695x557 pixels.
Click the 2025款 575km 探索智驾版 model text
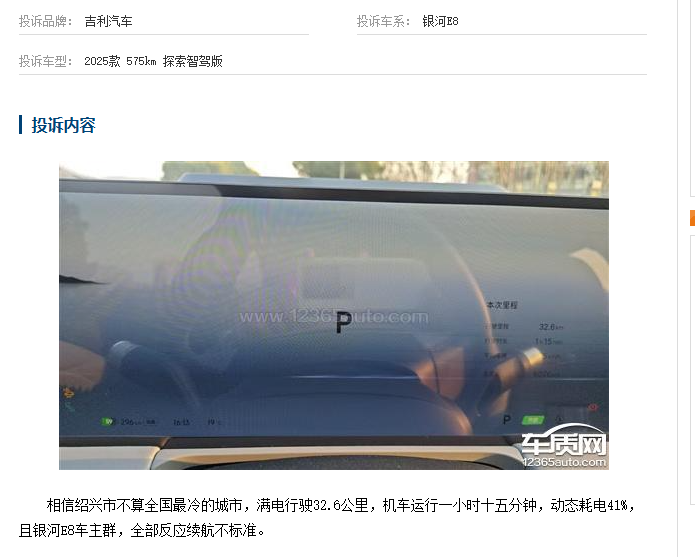click(153, 61)
